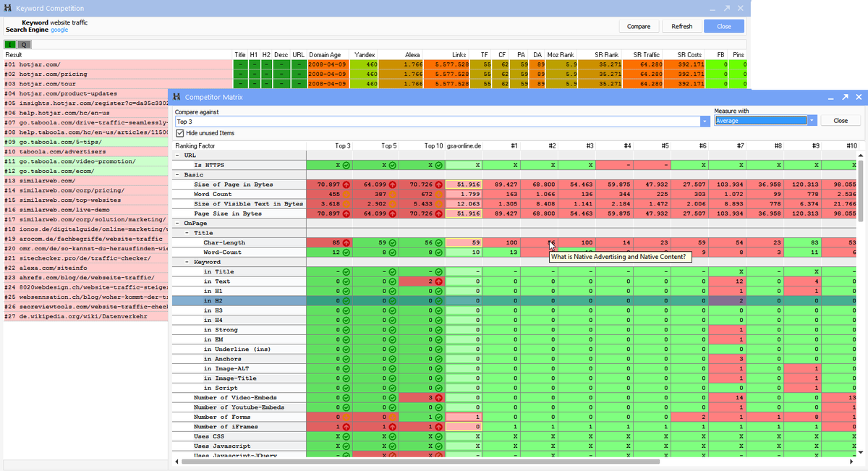Click red icon next to Number of iFrames Top 3 value
The image size is (868, 471).
pos(346,426)
